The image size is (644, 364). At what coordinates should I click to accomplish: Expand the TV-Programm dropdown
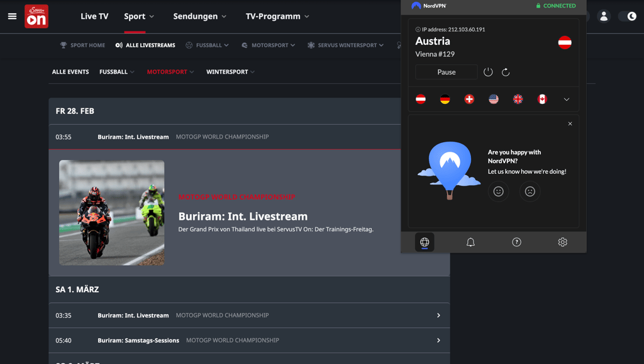pos(277,16)
